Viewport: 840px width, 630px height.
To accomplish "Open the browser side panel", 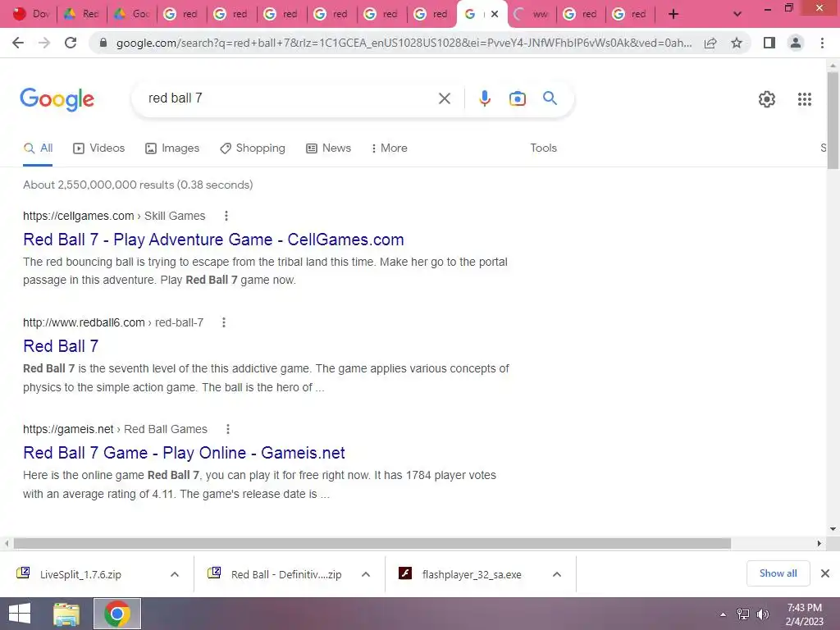I will (769, 43).
